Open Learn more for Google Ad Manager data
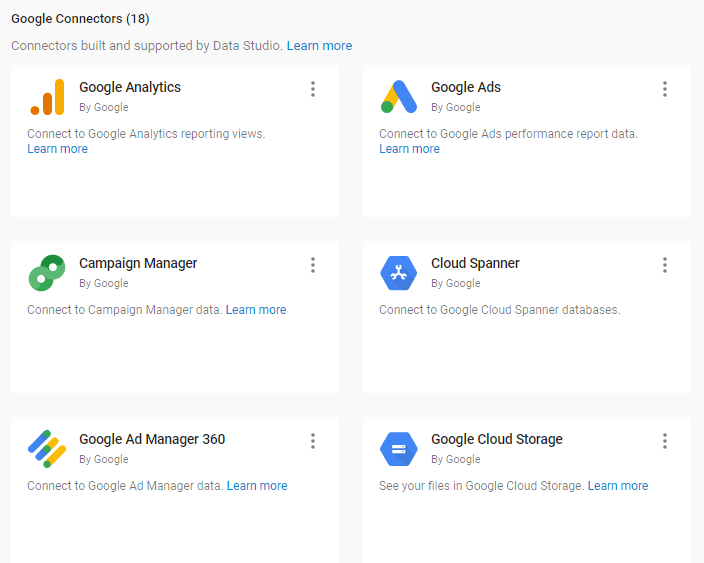Screen dimensions: 704x563 pyautogui.click(x=257, y=486)
